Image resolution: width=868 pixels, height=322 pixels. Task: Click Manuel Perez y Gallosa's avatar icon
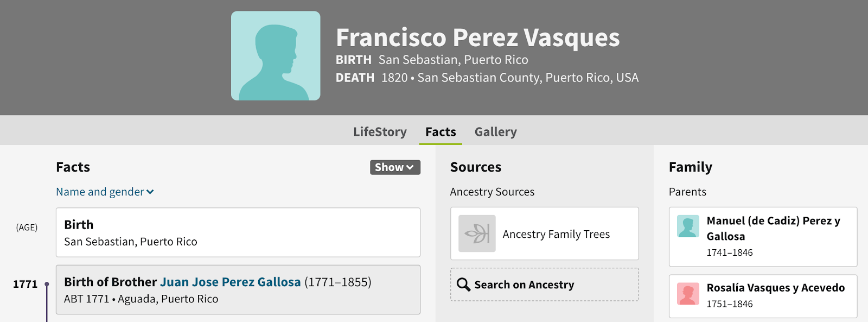click(x=688, y=226)
